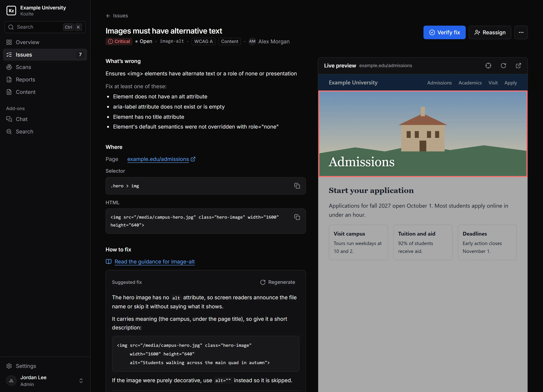Open the example.edu/admissions page link
The image size is (543, 392).
(161, 159)
